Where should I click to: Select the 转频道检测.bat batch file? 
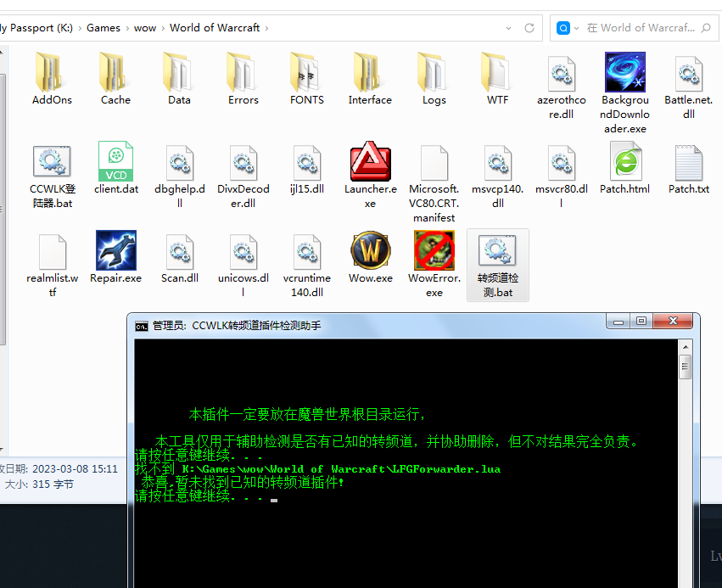tap(498, 251)
